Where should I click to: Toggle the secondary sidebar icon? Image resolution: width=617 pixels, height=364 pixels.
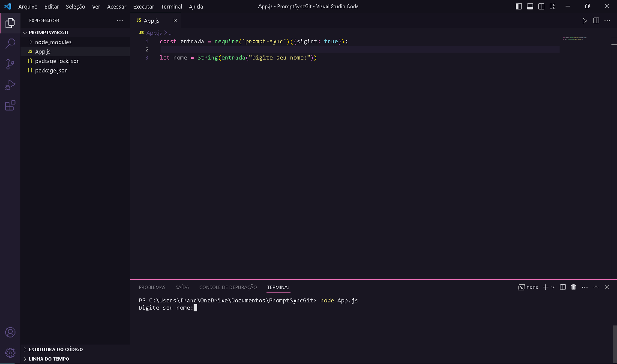coord(541,6)
